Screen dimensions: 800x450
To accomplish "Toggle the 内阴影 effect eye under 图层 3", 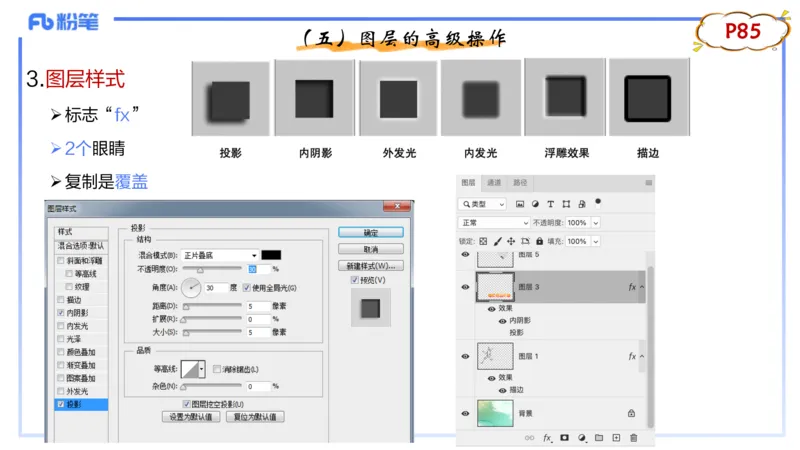I will [x=503, y=321].
